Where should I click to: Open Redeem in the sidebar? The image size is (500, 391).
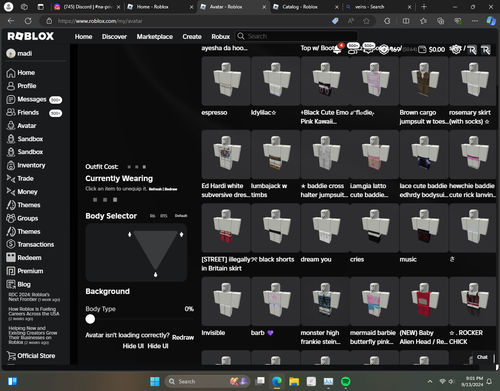[24, 258]
